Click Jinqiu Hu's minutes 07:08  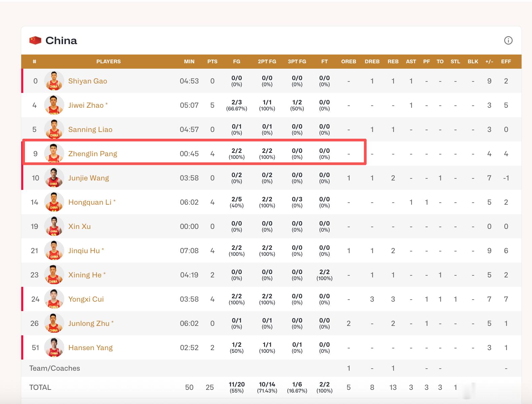189,250
